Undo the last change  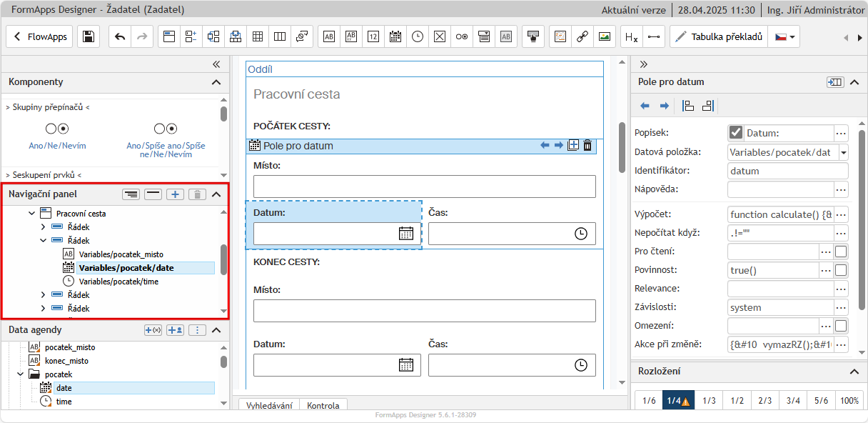(120, 36)
